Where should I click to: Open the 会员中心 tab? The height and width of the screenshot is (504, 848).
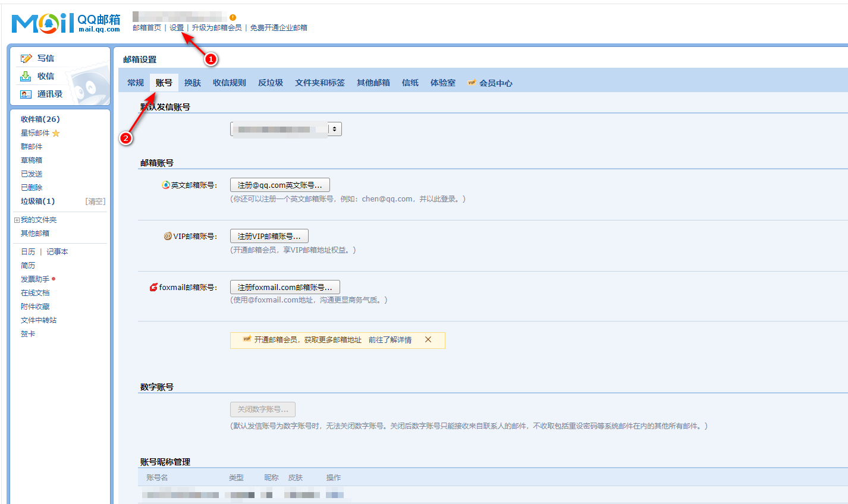tap(496, 83)
